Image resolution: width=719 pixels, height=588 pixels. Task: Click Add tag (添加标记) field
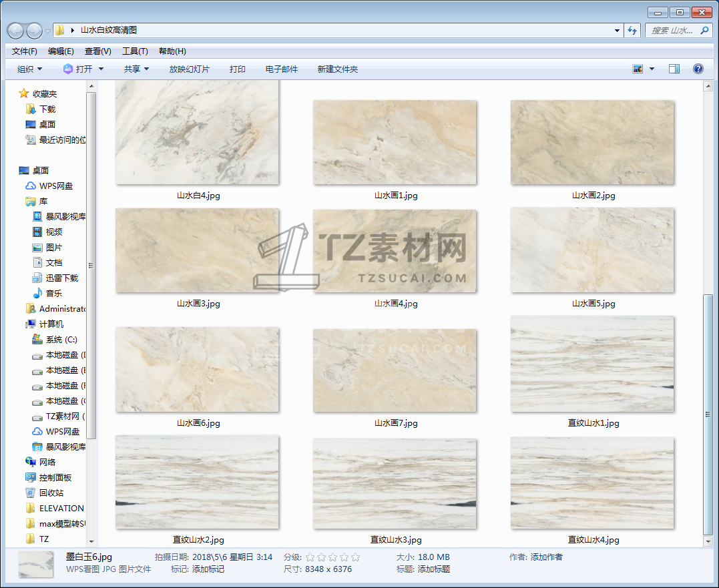(208, 569)
